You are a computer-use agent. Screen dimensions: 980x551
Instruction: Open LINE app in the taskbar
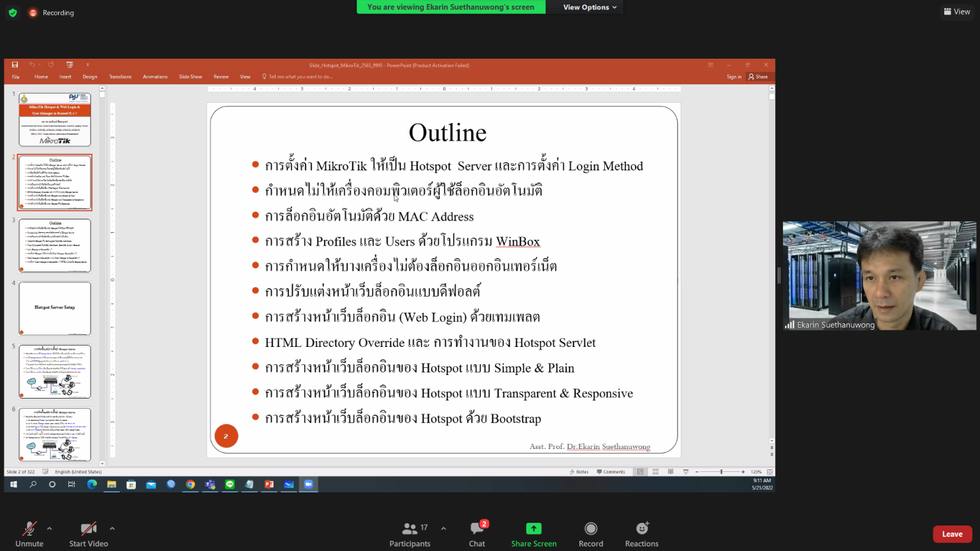[x=230, y=485]
